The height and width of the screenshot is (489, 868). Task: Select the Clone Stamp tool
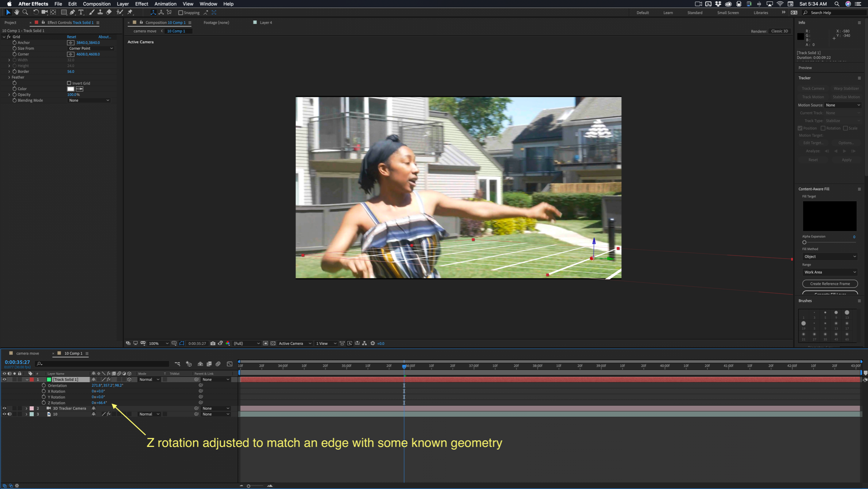(100, 12)
